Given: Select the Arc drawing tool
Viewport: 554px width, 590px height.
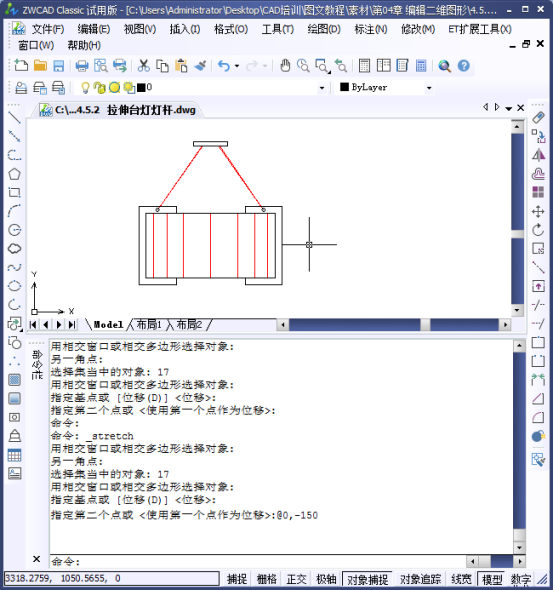Looking at the screenshot, I should (x=14, y=211).
